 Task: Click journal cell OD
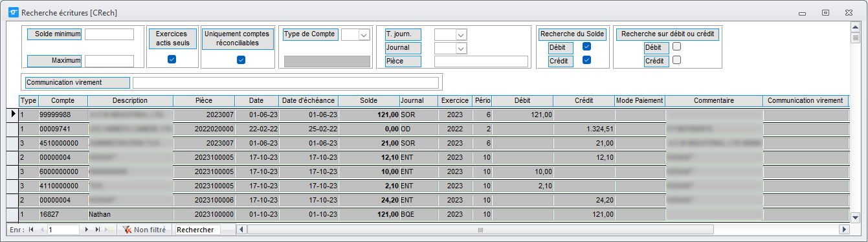[x=418, y=129]
